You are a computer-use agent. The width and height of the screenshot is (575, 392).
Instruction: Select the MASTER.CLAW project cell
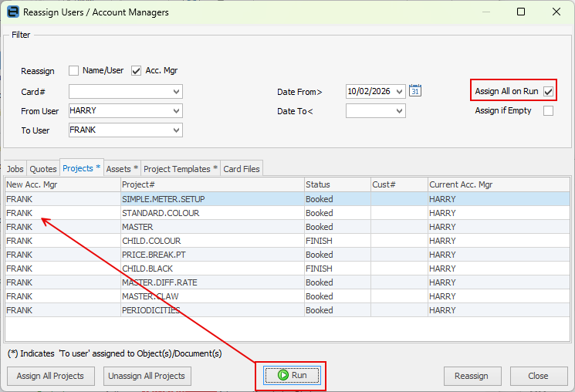pos(212,296)
